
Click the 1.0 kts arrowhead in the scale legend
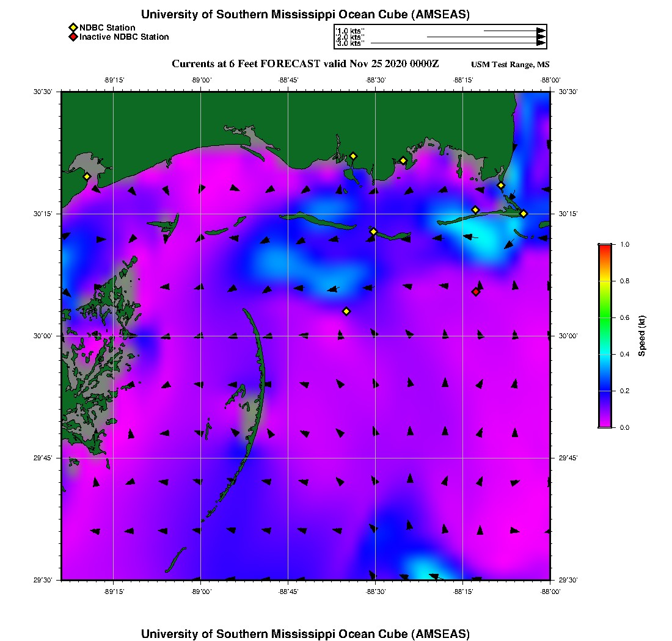(x=541, y=31)
